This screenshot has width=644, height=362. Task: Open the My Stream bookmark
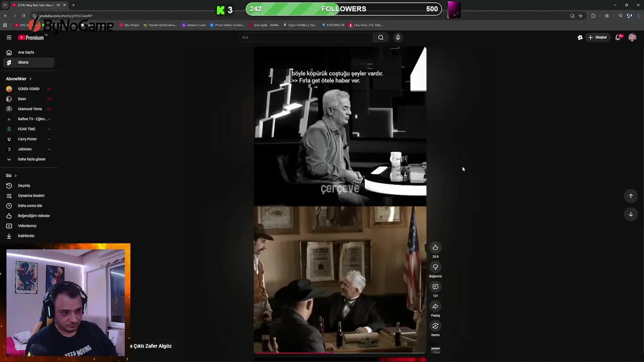[x=129, y=25]
